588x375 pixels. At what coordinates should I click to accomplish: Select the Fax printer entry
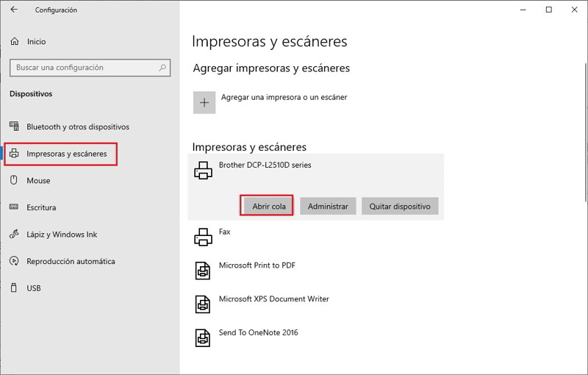click(224, 232)
